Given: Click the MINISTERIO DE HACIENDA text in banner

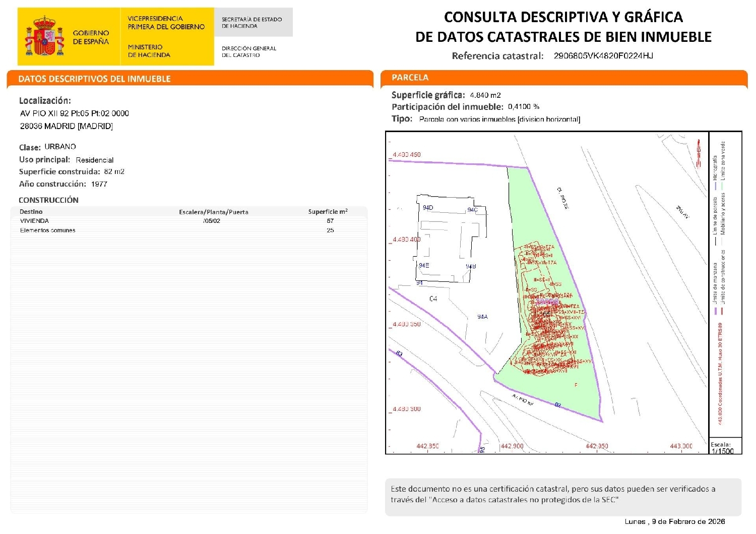Looking at the screenshot, I should (149, 51).
